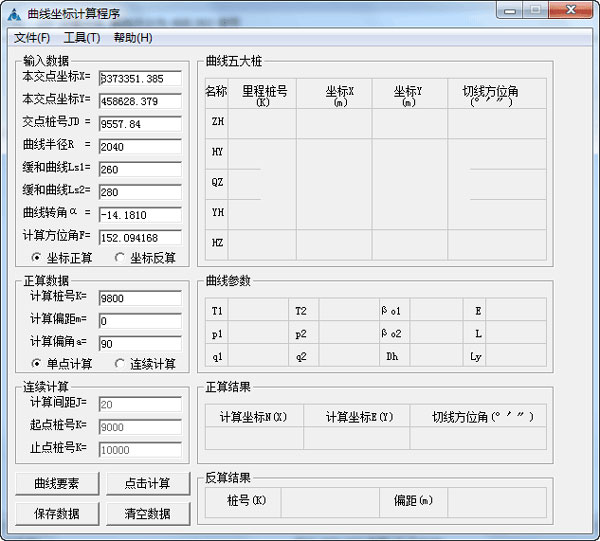Open the 文件(F) menu
Image resolution: width=600 pixels, height=541 pixels.
coord(32,38)
